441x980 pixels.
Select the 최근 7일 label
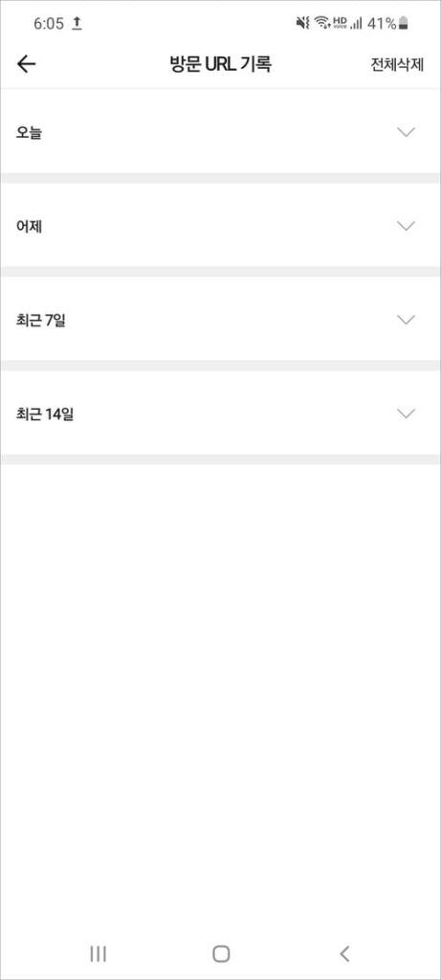click(40, 321)
